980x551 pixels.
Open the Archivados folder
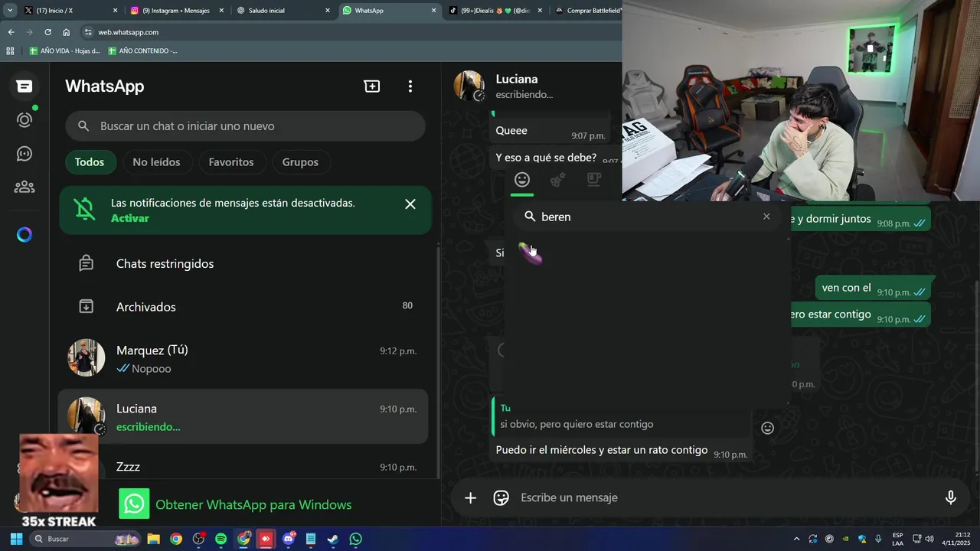coord(243,307)
